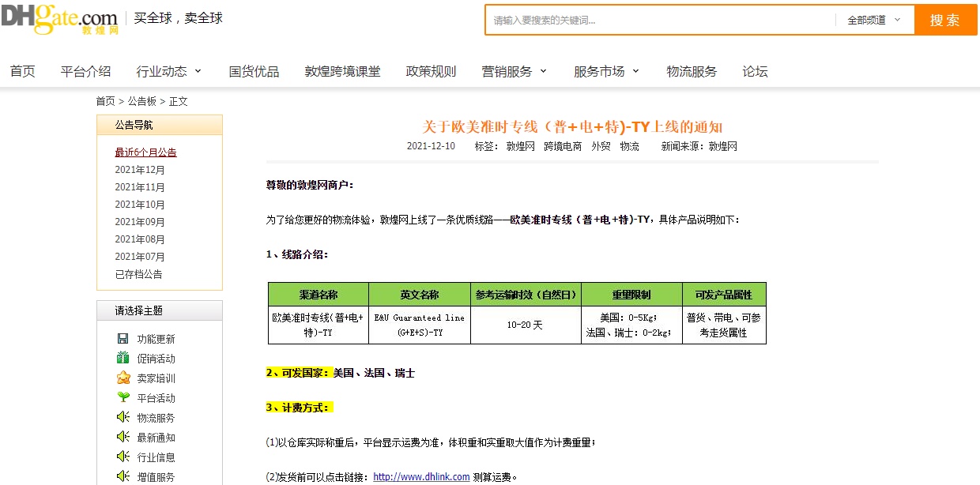980x485 pixels.
Task: Focus the keyword search input field
Action: point(660,21)
